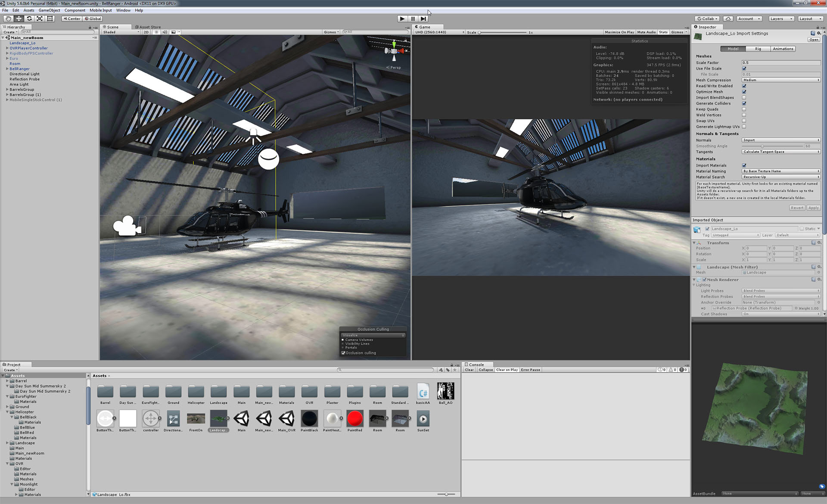Select the Hand tool in toolbar

8,19
